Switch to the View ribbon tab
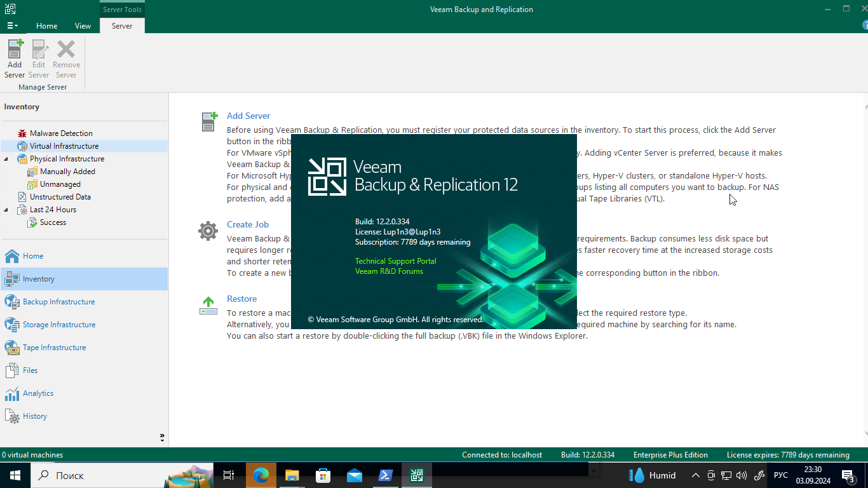 tap(83, 26)
